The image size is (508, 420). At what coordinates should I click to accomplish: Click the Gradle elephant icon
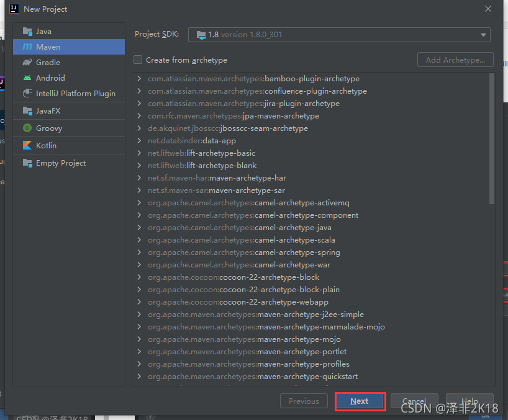[x=27, y=63]
